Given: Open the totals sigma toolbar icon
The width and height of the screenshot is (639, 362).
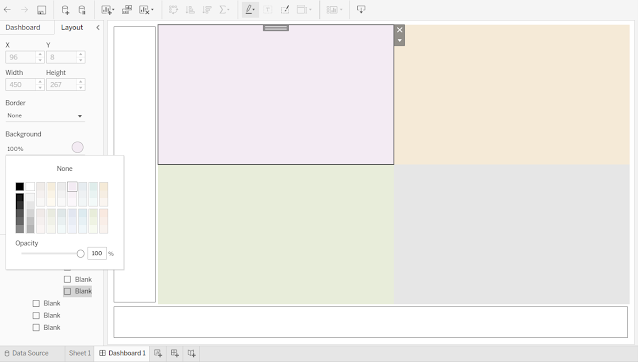Looking at the screenshot, I should [224, 10].
